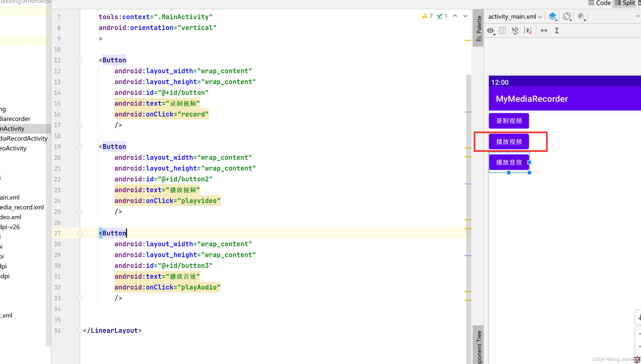Collapse fold marker at line 25
The width and height of the screenshot is (641, 364).
pyautogui.click(x=80, y=211)
